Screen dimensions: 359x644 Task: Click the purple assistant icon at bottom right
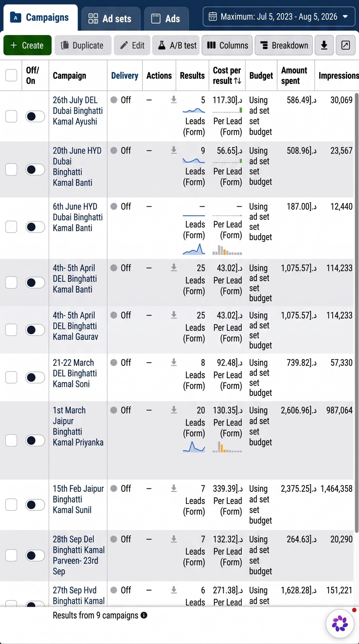click(x=340, y=624)
